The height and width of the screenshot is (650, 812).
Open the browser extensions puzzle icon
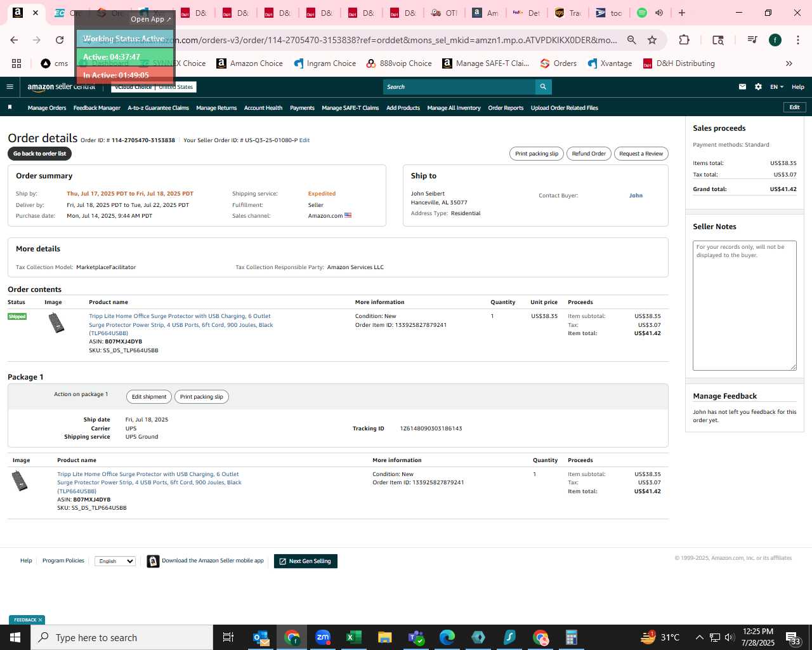[684, 40]
